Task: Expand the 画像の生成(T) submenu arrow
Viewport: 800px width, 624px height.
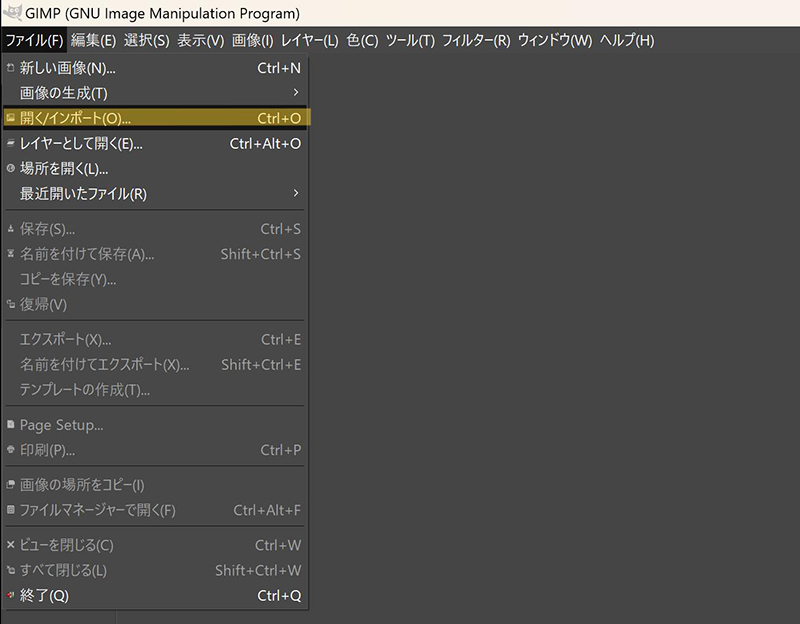Action: tap(295, 93)
